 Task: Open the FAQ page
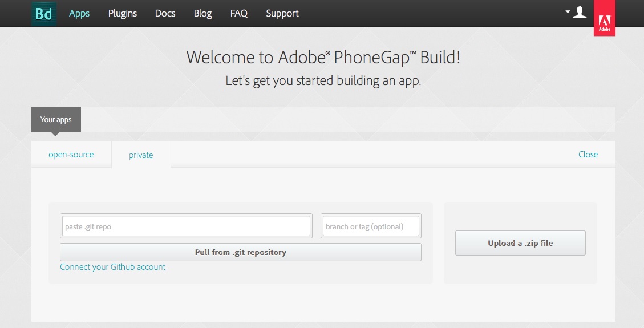tap(238, 13)
